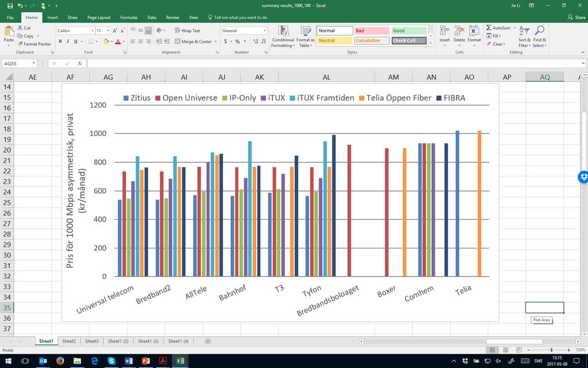Cut the selection with scissors icon
The image size is (588, 368).
20,28
